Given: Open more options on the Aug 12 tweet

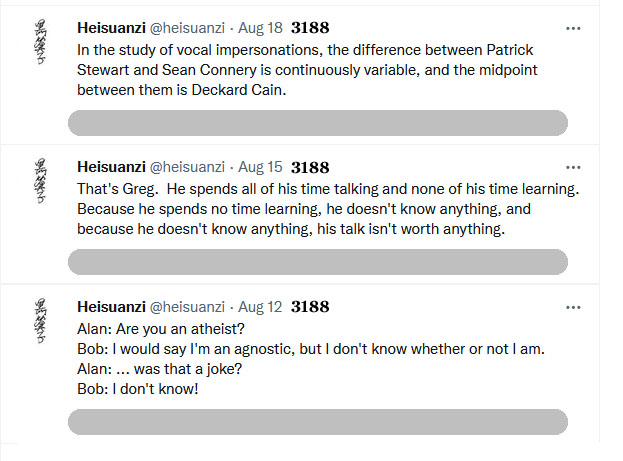Looking at the screenshot, I should (x=573, y=306).
